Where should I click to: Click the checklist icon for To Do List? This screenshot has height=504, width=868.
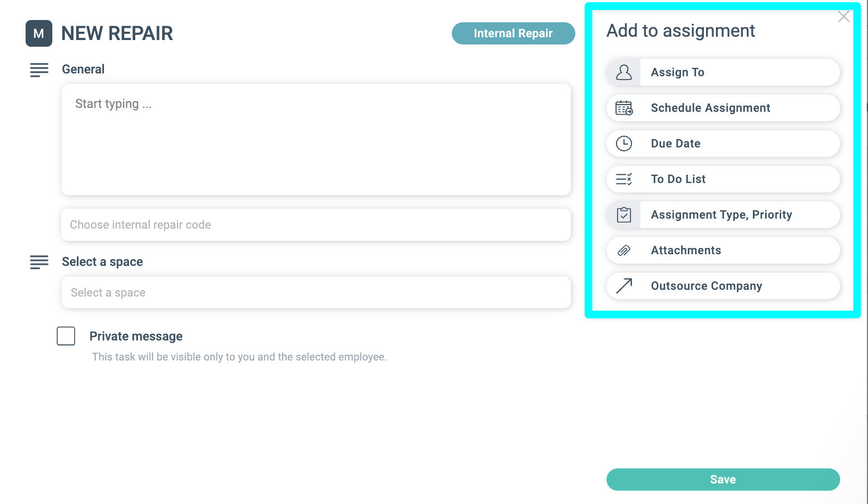click(624, 179)
